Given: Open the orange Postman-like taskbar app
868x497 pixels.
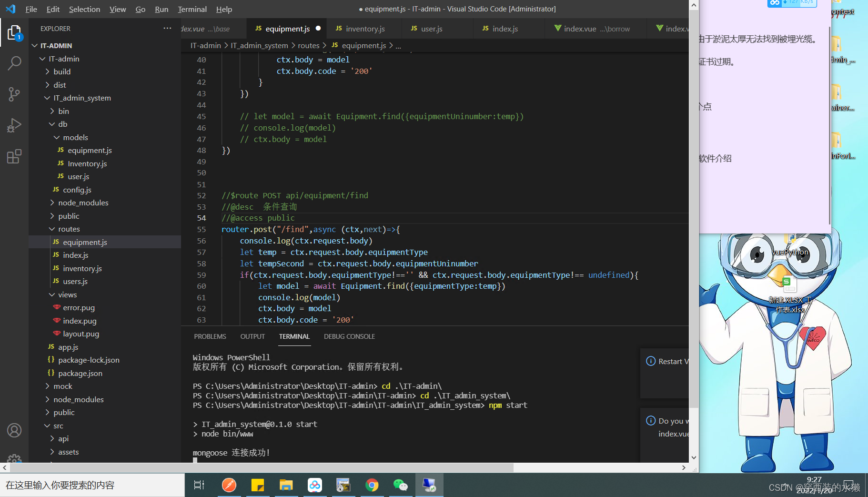Looking at the screenshot, I should (x=229, y=485).
